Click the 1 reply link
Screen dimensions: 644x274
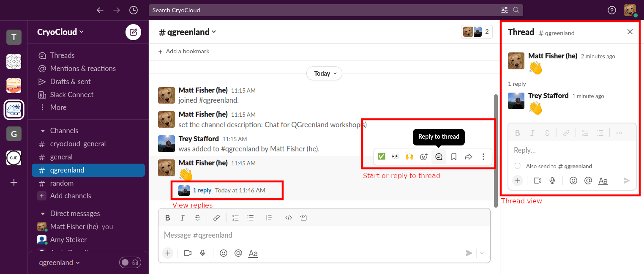[202, 190]
